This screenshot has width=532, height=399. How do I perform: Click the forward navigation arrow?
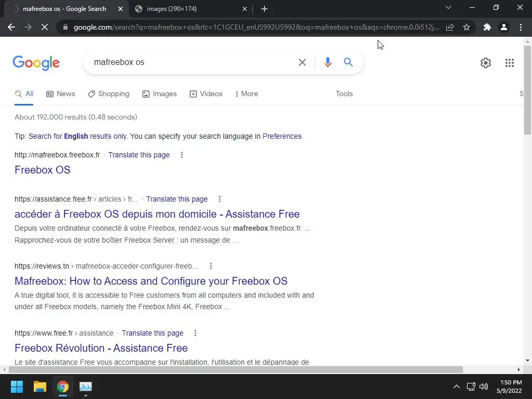[28, 27]
